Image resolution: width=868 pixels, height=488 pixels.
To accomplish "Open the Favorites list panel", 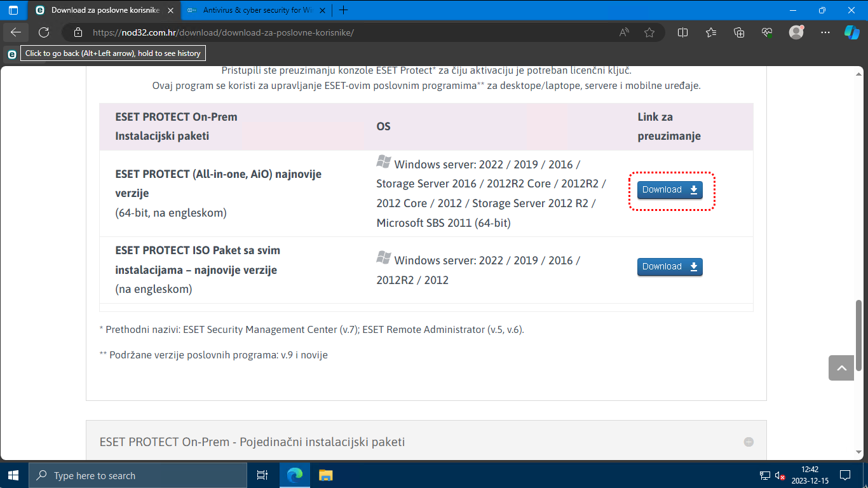I will pos(711,32).
